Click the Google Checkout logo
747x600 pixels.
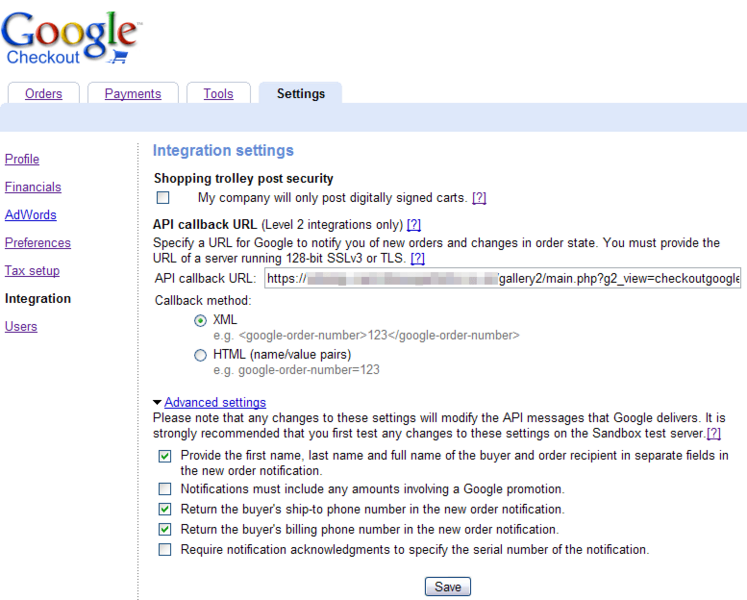[x=71, y=38]
